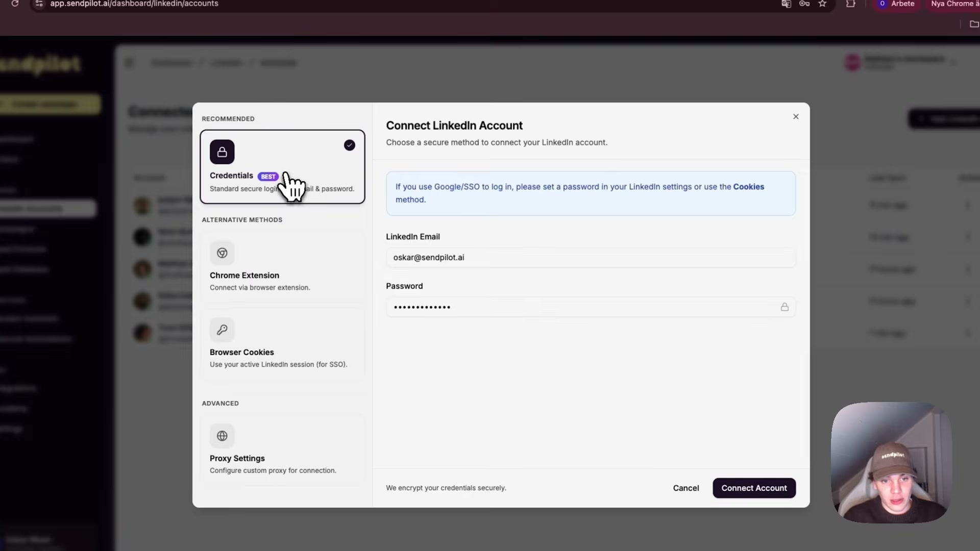Open the saved passwords key icon
This screenshot has width=980, height=551.
pyautogui.click(x=804, y=4)
